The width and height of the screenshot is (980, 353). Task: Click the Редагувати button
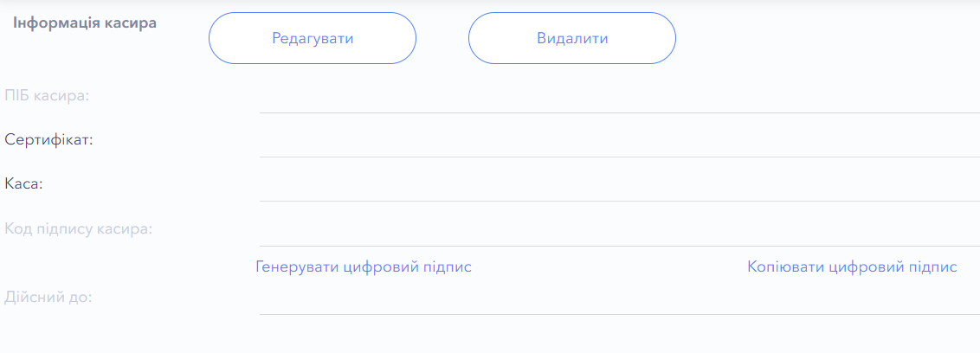coord(313,38)
